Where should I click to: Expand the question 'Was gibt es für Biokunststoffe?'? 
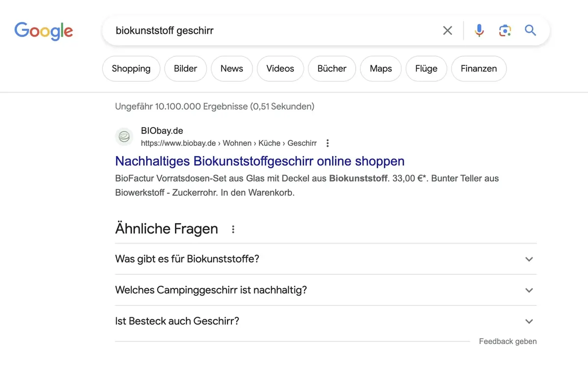coord(326,259)
